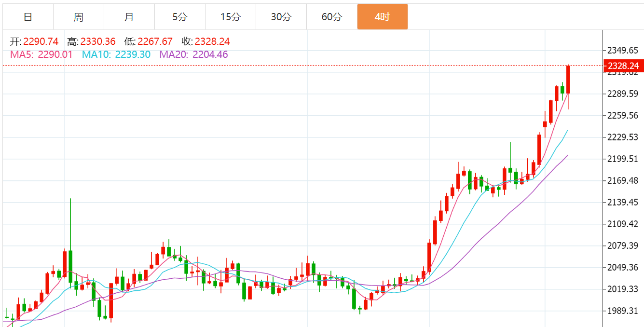
Task: Click the latest red candlestick at far right
Action: click(x=568, y=80)
